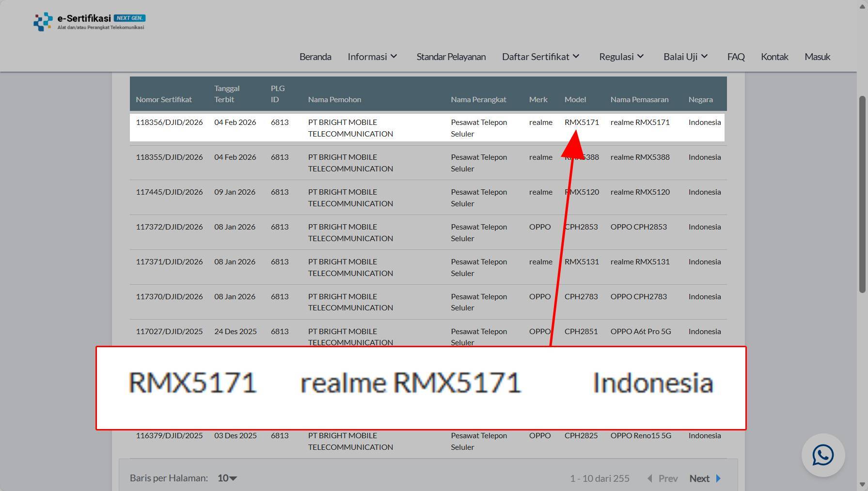Image resolution: width=868 pixels, height=491 pixels.
Task: Open the e-Sertifikasi logo home link
Action: point(89,22)
